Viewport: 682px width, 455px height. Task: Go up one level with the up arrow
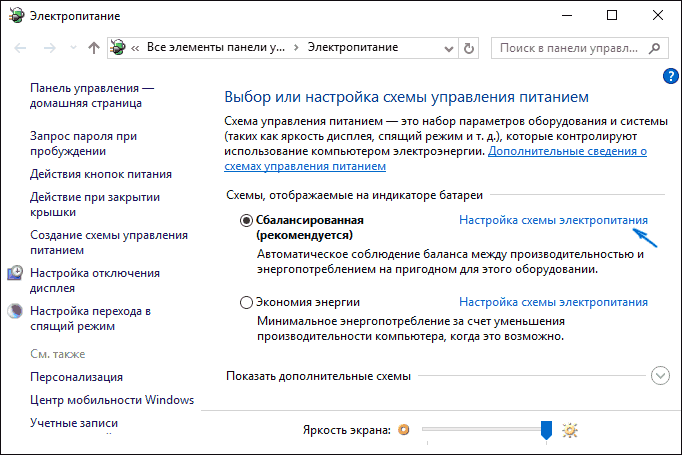click(x=94, y=48)
